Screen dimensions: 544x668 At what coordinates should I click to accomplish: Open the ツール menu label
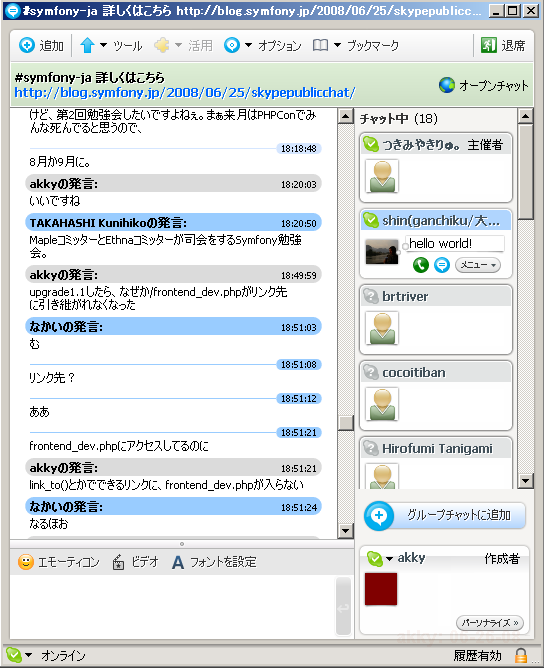click(x=127, y=45)
